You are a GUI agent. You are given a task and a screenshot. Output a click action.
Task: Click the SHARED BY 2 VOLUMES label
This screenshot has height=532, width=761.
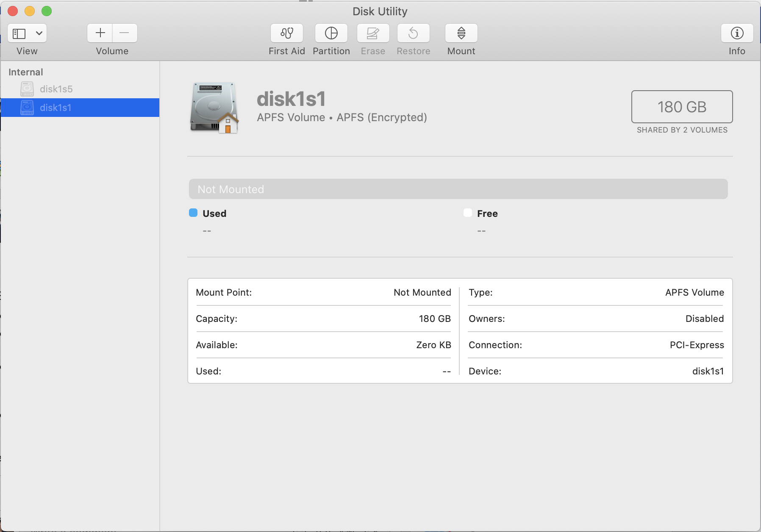pyautogui.click(x=682, y=130)
